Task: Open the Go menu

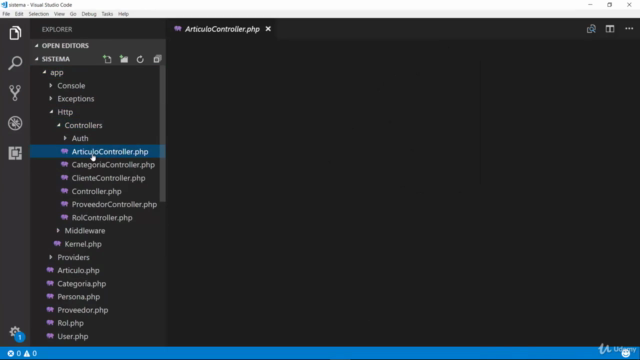Action: click(73, 14)
